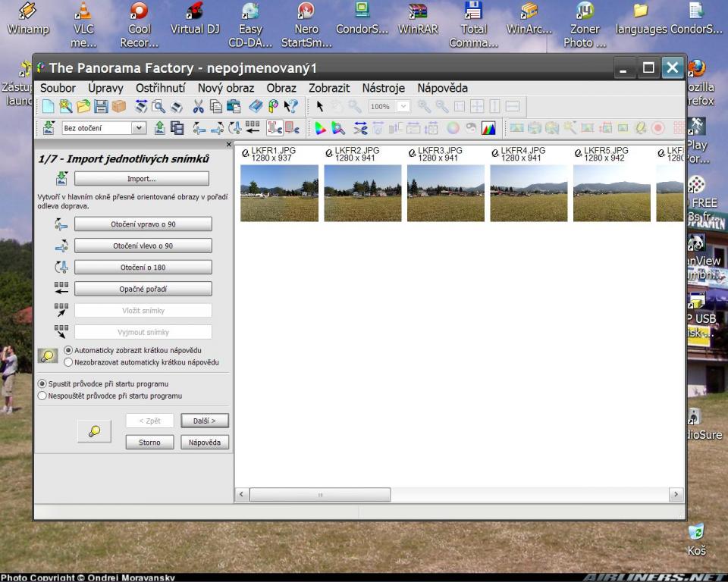Click the scissors Cut icon
Screen dimensions: 728x582
coord(199,107)
